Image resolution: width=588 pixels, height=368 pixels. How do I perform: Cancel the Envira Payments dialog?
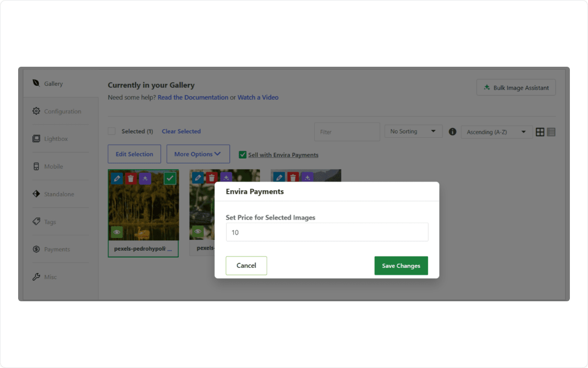tap(246, 265)
